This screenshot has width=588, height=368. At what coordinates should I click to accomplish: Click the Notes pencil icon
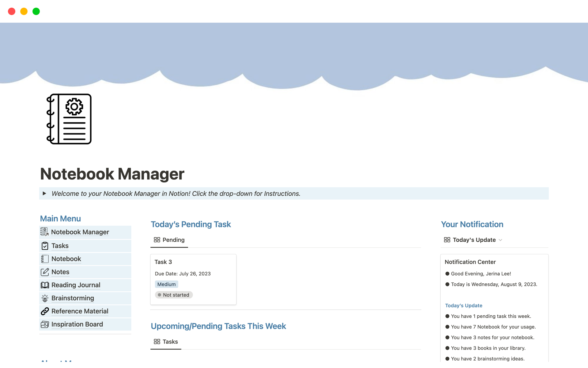45,272
